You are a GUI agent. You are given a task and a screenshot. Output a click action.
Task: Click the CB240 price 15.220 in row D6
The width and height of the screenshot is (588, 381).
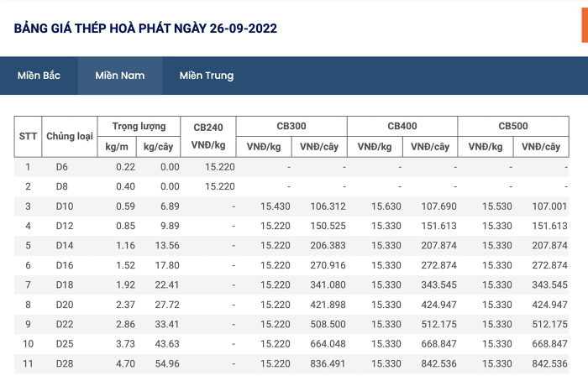point(220,167)
